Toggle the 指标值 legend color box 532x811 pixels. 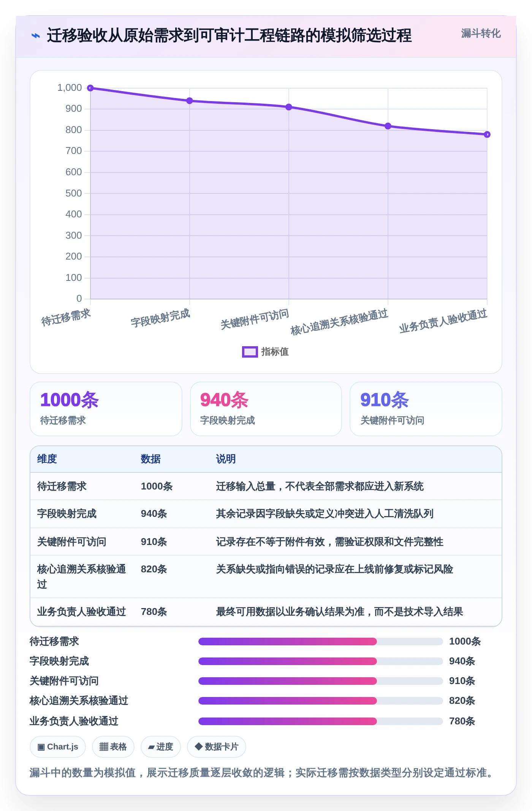pyautogui.click(x=250, y=352)
